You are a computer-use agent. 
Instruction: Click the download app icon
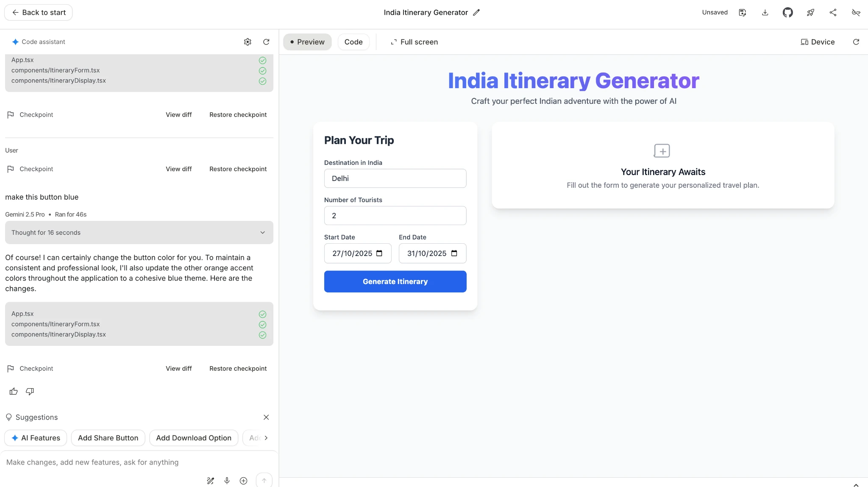[x=765, y=13]
